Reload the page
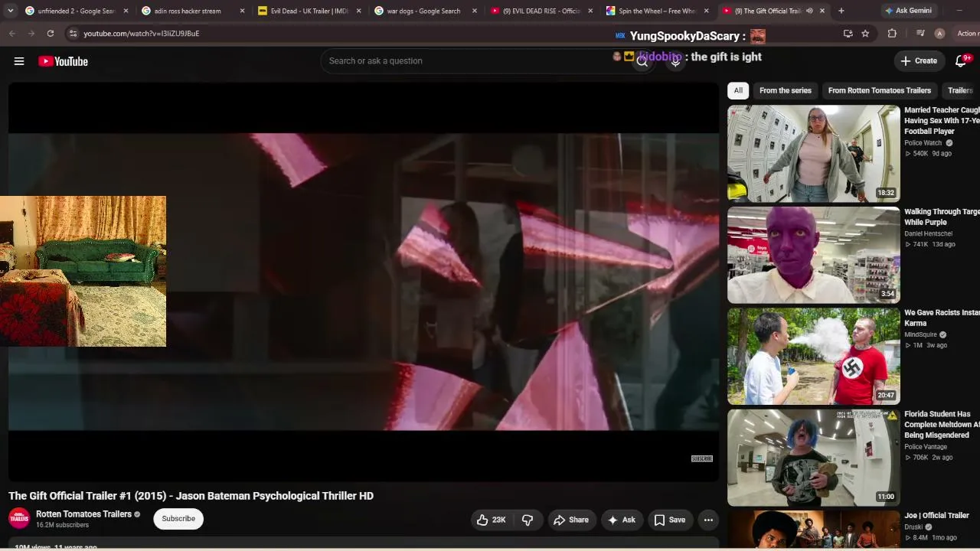Image resolution: width=980 pixels, height=551 pixels. pos(51,34)
